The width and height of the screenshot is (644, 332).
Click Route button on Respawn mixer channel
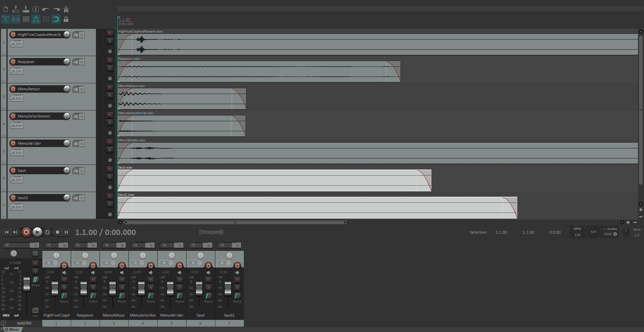tap(93, 297)
